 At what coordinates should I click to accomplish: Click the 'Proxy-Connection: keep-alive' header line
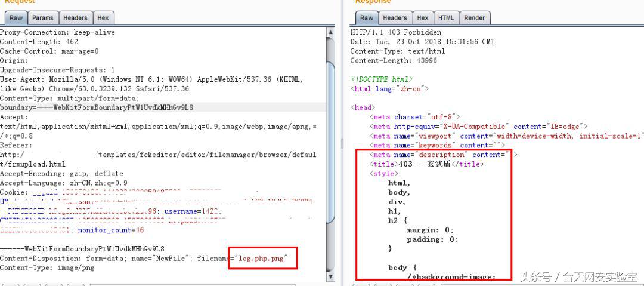[x=57, y=32]
